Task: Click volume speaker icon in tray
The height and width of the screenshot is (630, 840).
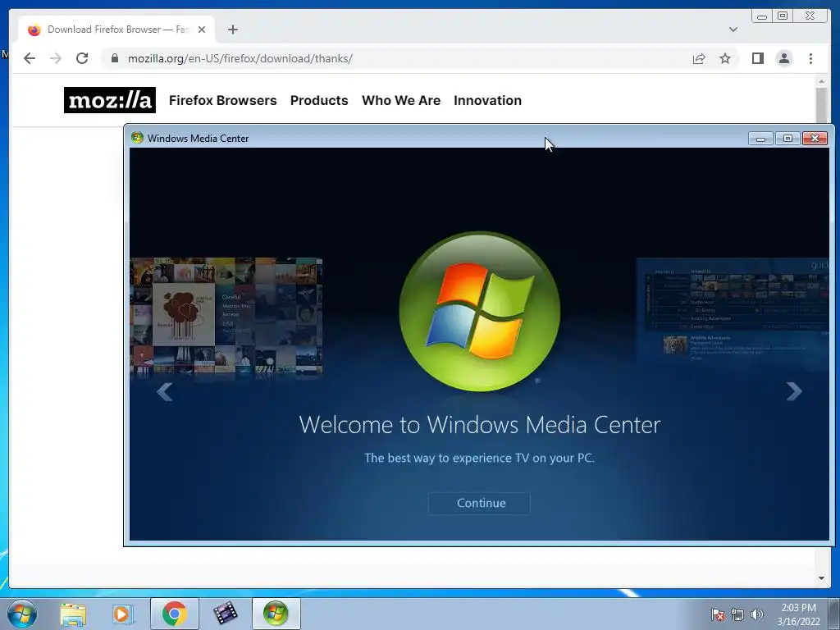Action: [757, 614]
